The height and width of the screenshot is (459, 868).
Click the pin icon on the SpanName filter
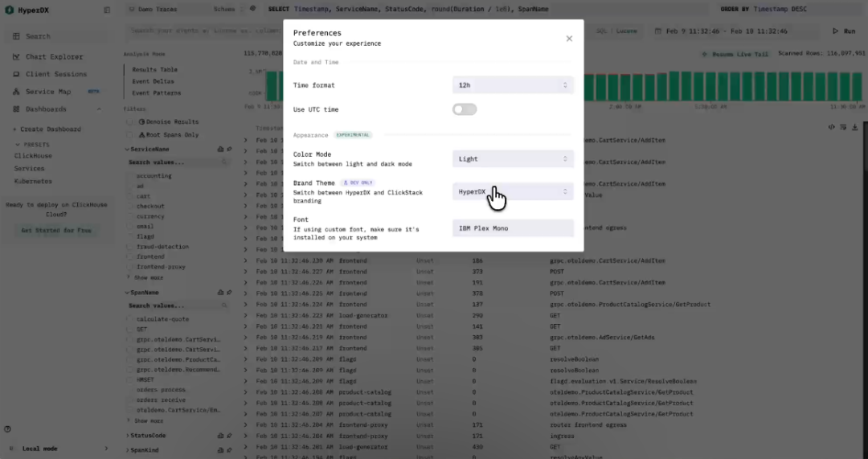click(229, 293)
